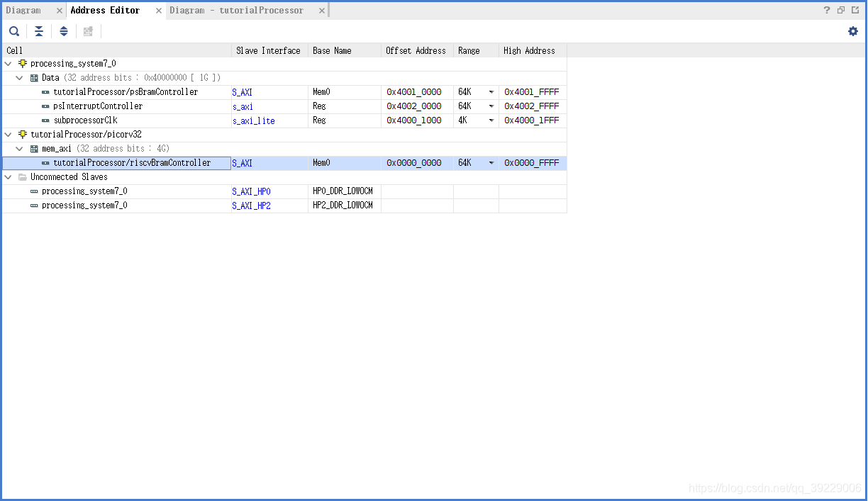Open Range dropdown for riscvBramController row
868x501 pixels.
click(x=491, y=163)
